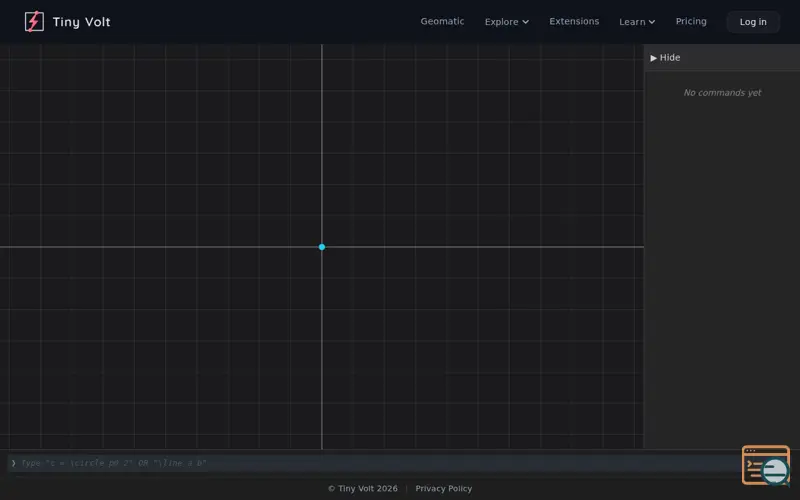
Task: Open the Tiny Volt home title link
Action: 81,22
